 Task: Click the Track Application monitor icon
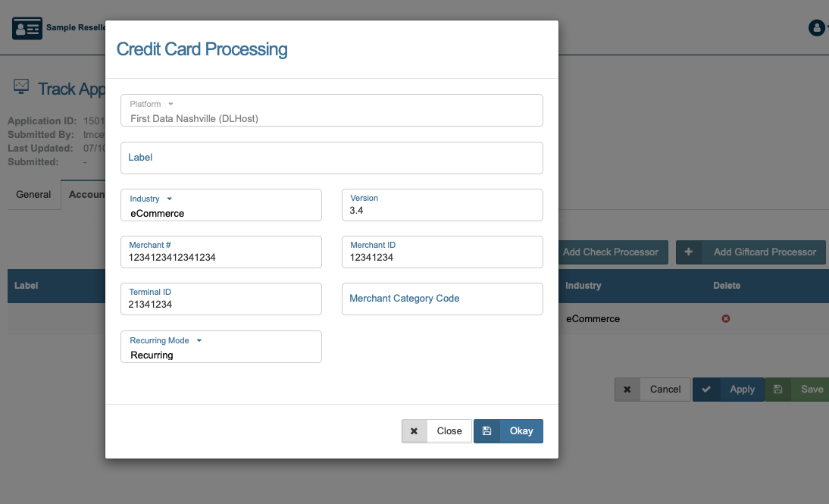[21, 87]
